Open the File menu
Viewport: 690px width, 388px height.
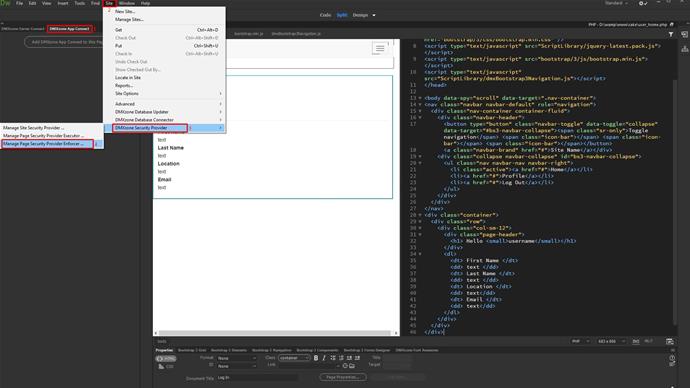19,3
